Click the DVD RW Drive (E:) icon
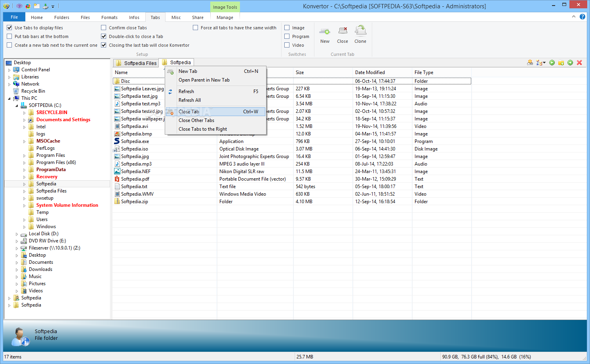 point(24,241)
